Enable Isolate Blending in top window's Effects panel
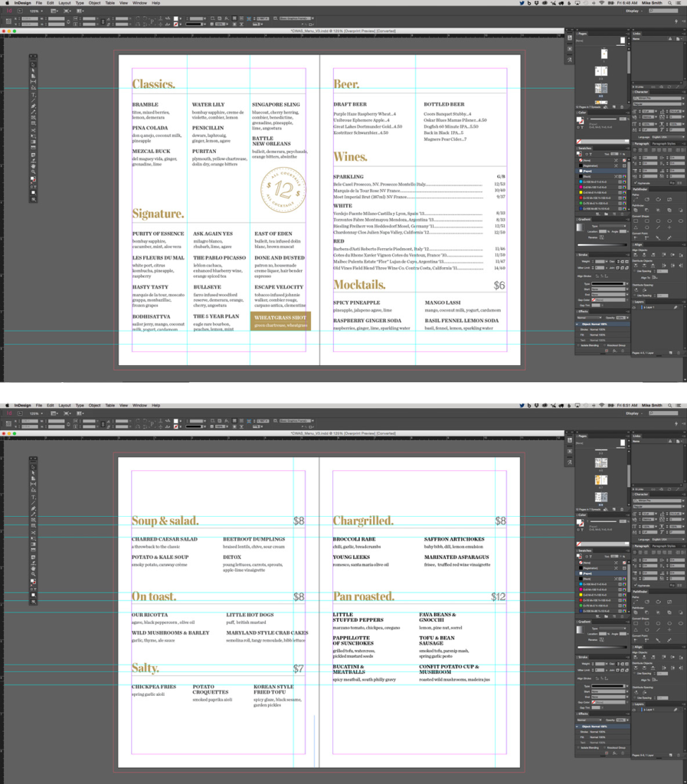This screenshot has height=784, width=687. click(x=580, y=345)
